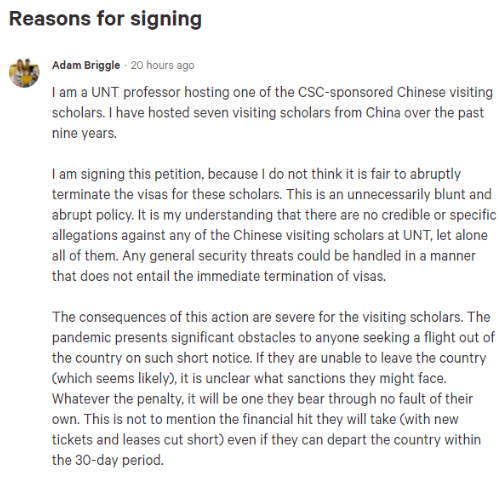Click the phrase "abrupt policy"
Screen dimensions: 500x485
pos(92,215)
